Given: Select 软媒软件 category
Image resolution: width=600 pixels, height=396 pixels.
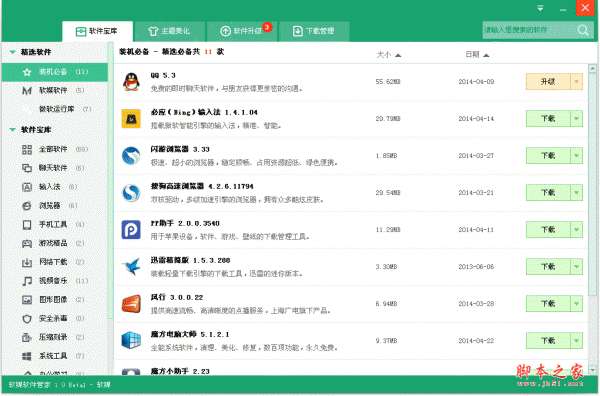Looking at the screenshot, I should point(55,91).
